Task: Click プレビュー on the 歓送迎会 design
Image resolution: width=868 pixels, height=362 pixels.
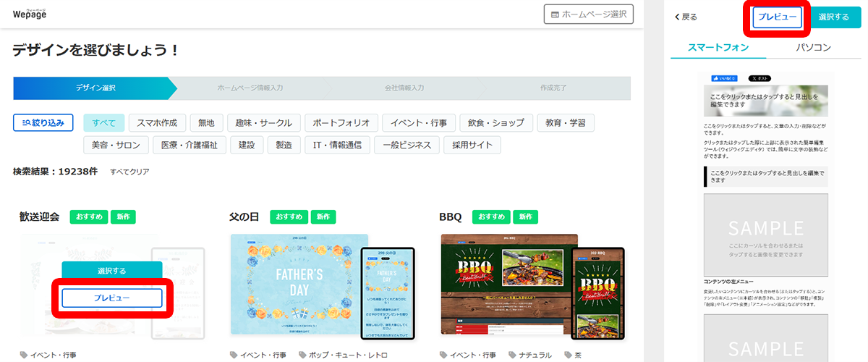Action: click(111, 298)
